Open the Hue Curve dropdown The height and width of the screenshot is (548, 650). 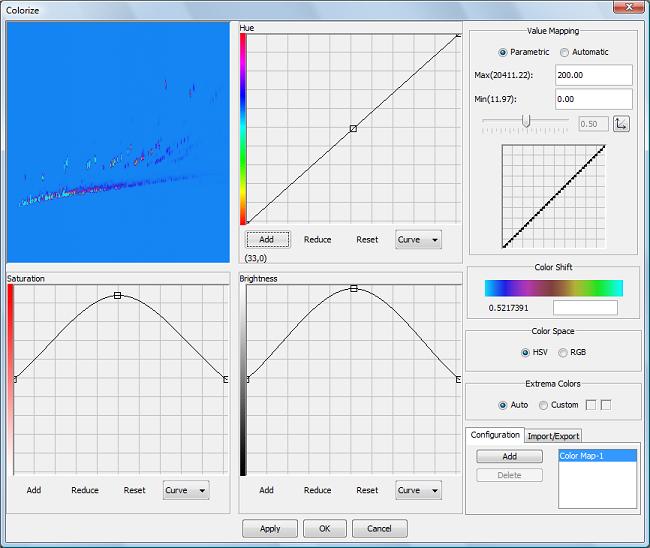tap(418, 240)
